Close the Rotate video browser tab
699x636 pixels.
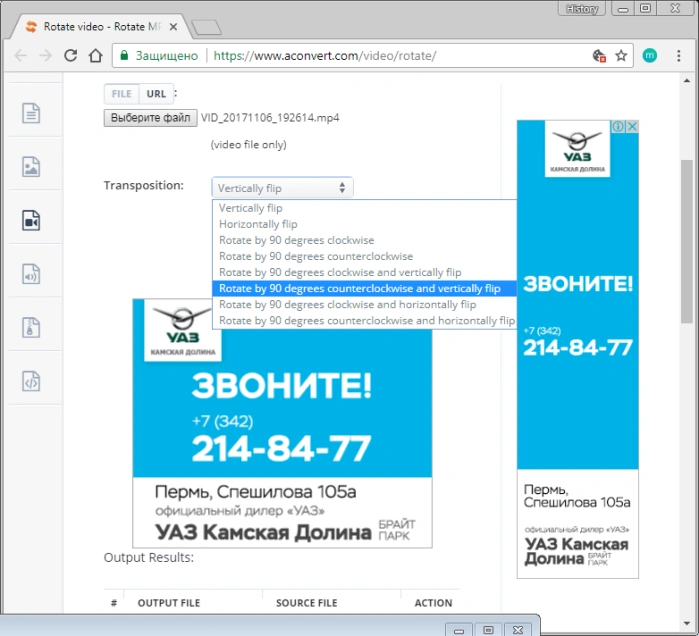[173, 27]
